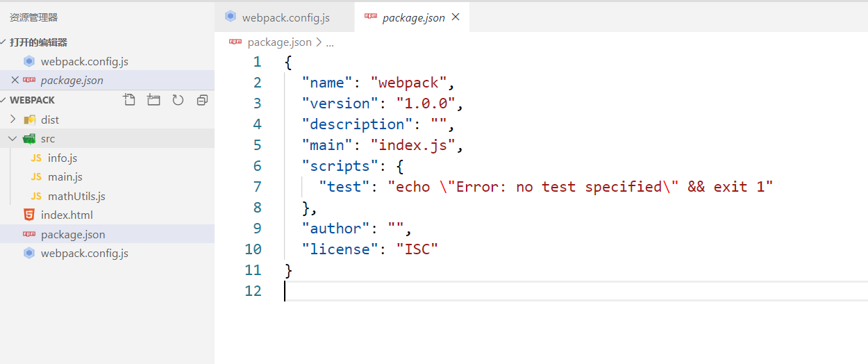This screenshot has width=868, height=364.
Task: Open main.js from the src folder
Action: click(65, 177)
